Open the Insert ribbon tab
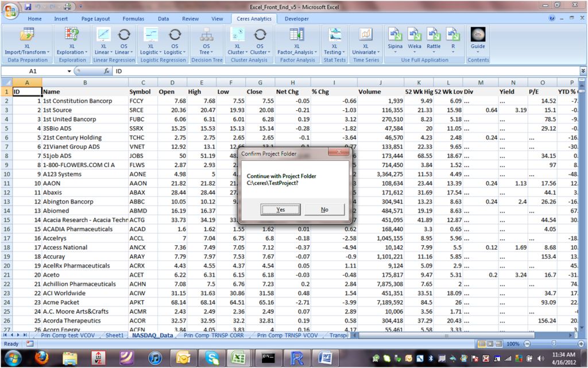The width and height of the screenshot is (588, 368). coord(61,19)
